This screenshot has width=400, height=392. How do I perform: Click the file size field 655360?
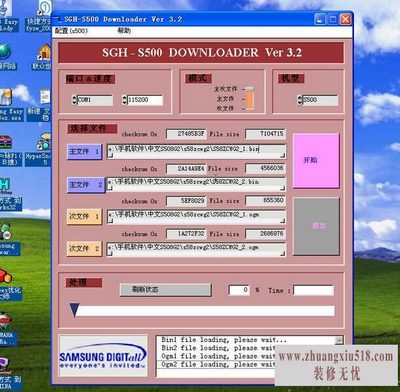click(266, 201)
